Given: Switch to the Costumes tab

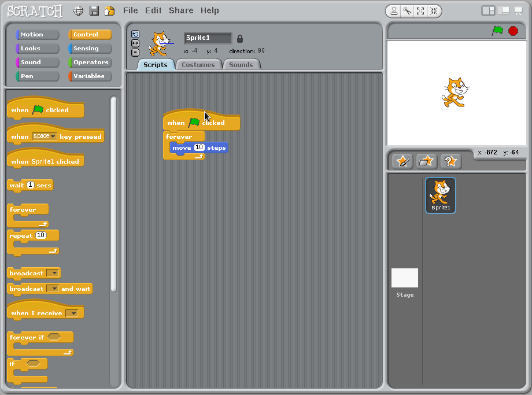Looking at the screenshot, I should (198, 64).
